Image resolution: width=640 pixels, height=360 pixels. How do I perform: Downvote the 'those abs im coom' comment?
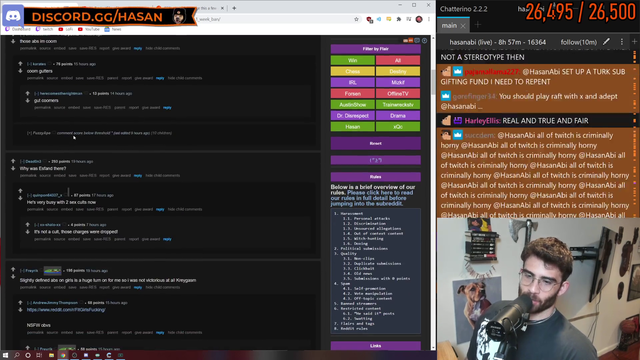tap(13, 41)
